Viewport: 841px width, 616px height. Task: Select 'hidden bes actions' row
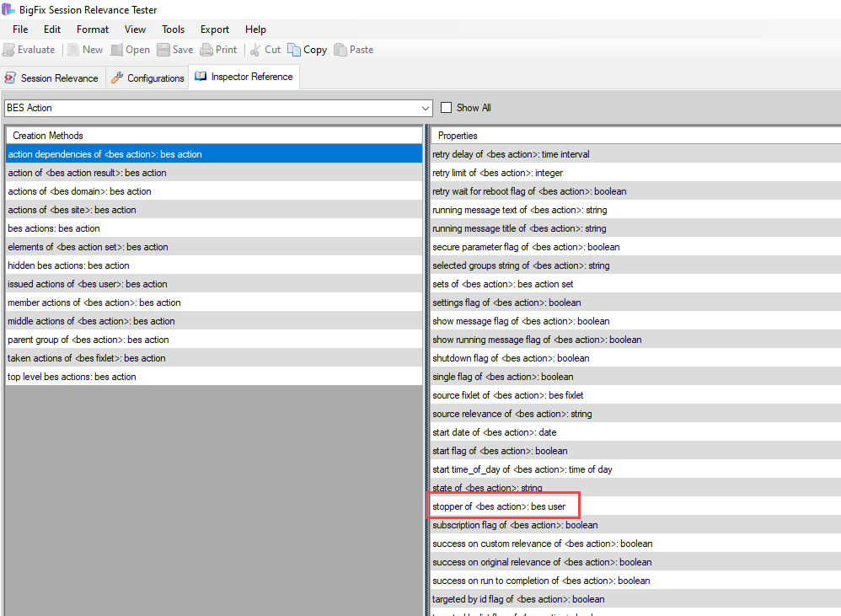tap(214, 265)
